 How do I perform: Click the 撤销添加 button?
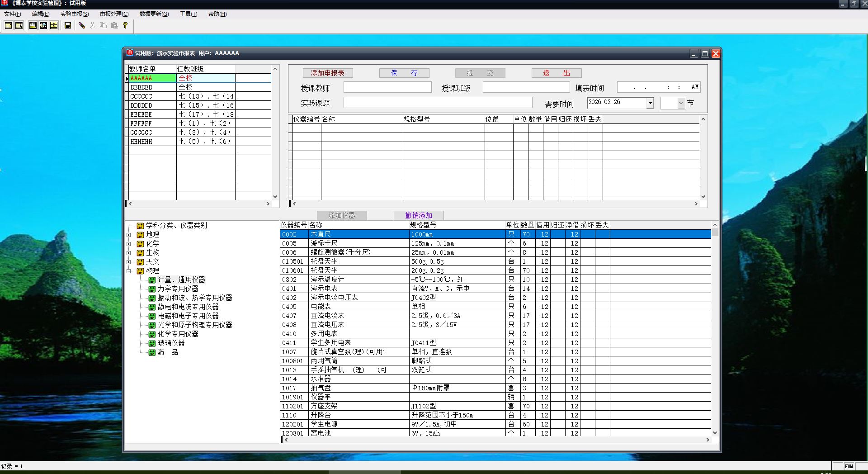419,215
